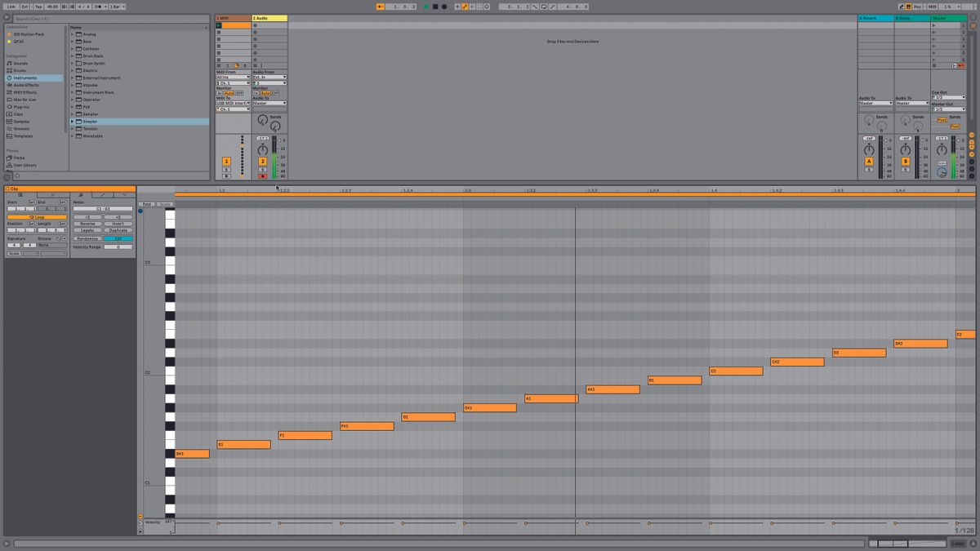Enter Key Map Mode with the Key icon
The height and width of the screenshot is (551, 980).
pos(918,5)
